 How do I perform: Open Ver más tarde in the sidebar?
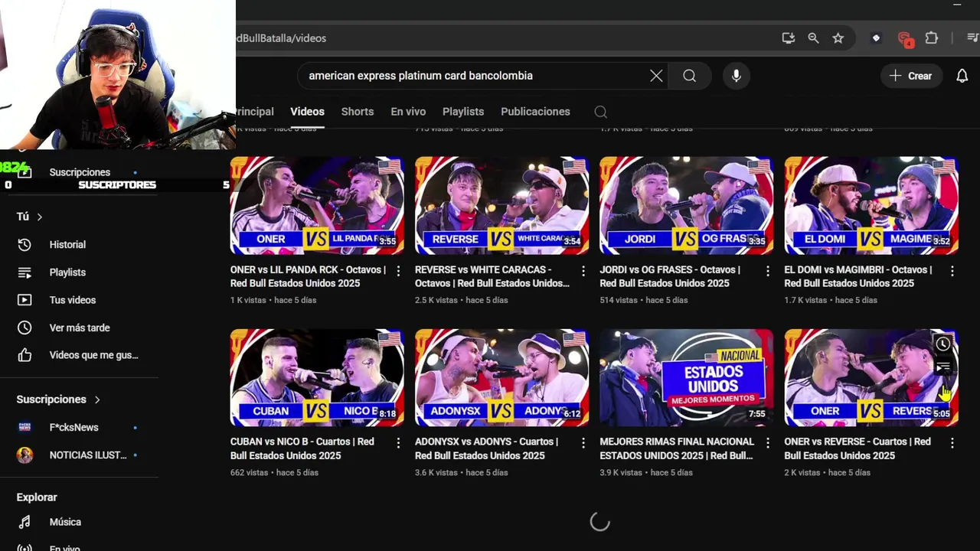(80, 328)
